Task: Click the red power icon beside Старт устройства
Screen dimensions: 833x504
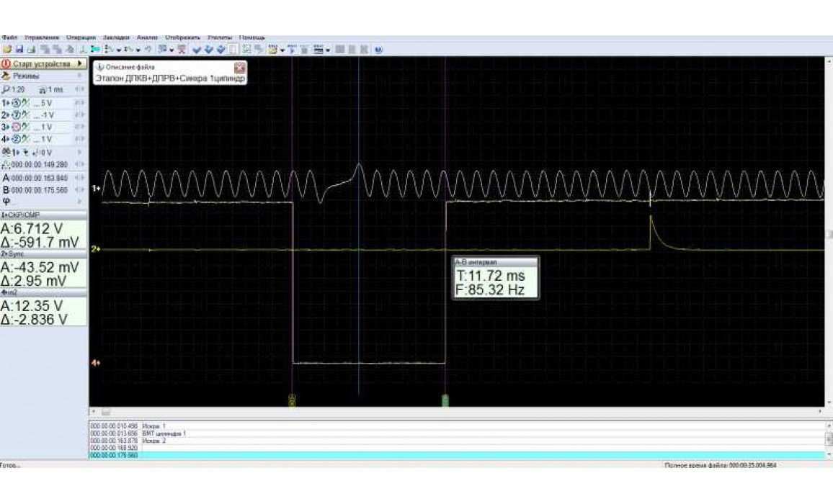Action: pyautogui.click(x=6, y=64)
